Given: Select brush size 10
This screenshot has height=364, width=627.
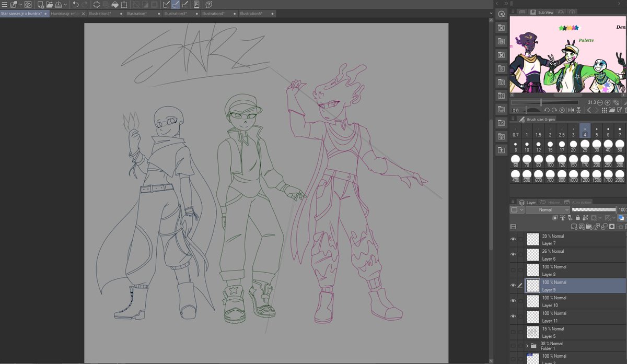Looking at the screenshot, I should click(527, 146).
